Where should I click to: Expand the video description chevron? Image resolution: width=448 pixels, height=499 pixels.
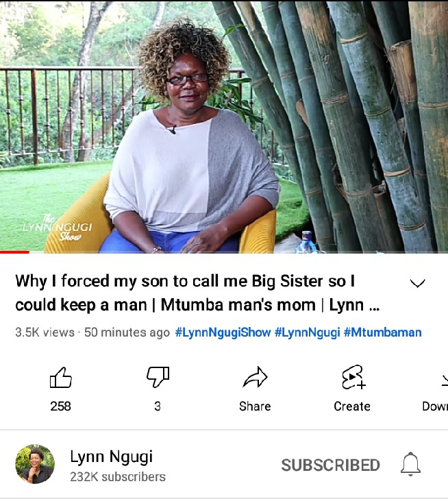[x=417, y=283]
